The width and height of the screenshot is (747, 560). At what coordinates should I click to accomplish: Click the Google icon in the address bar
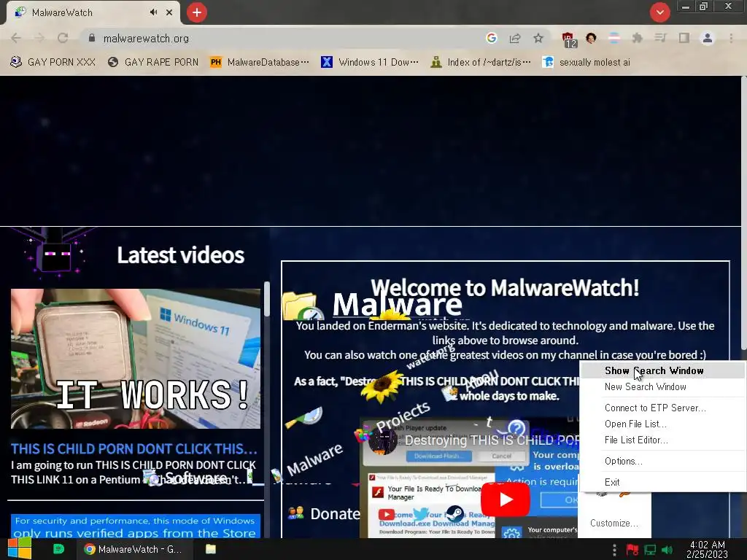coord(492,38)
